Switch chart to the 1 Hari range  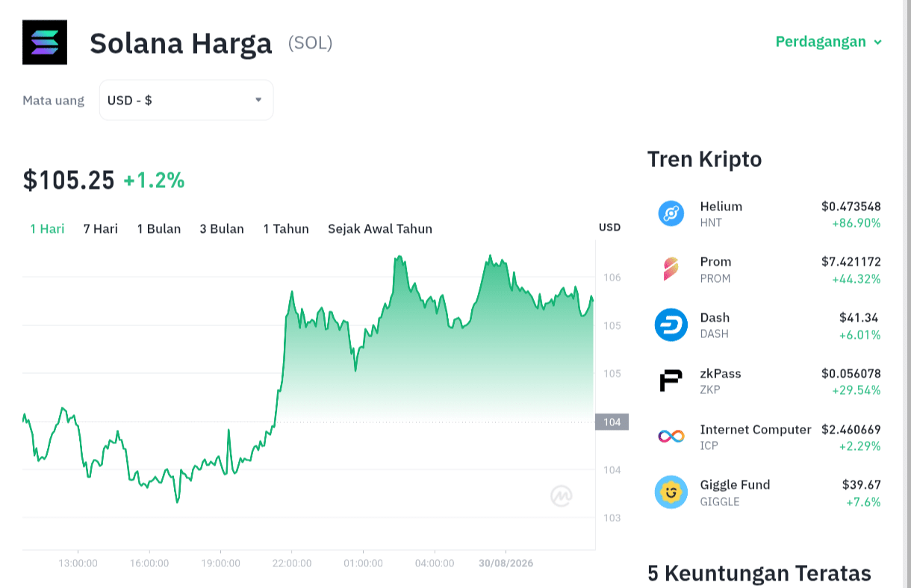tap(47, 229)
